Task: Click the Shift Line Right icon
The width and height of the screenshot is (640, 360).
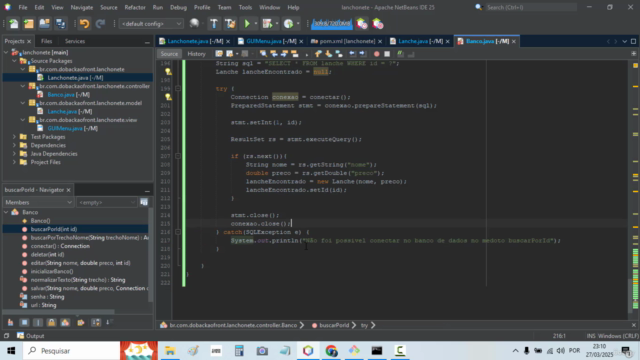Action: click(x=362, y=54)
